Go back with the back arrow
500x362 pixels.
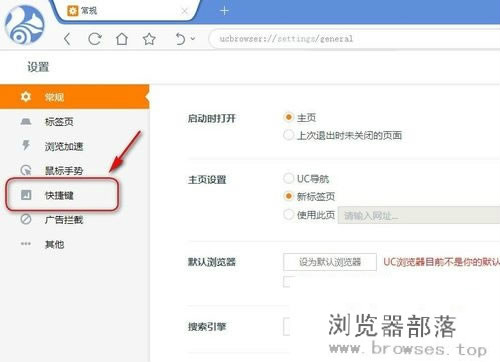click(x=67, y=39)
